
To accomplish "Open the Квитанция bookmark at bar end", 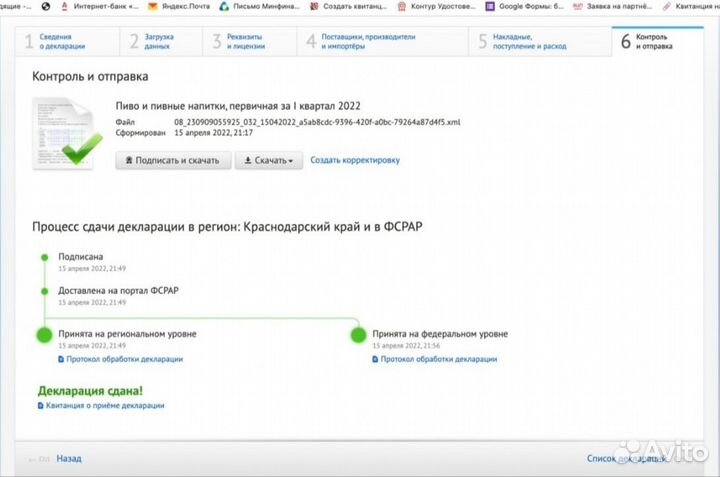I will pyautogui.click(x=690, y=6).
